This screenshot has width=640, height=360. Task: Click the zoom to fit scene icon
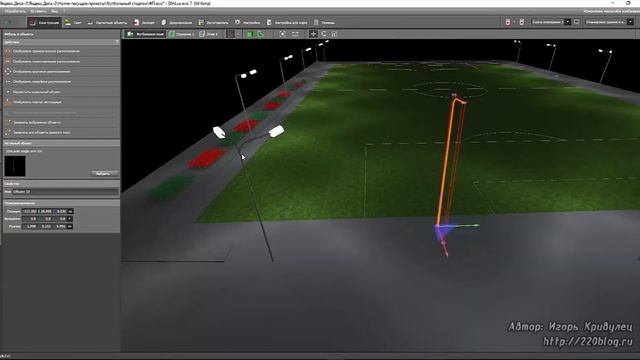click(x=282, y=34)
